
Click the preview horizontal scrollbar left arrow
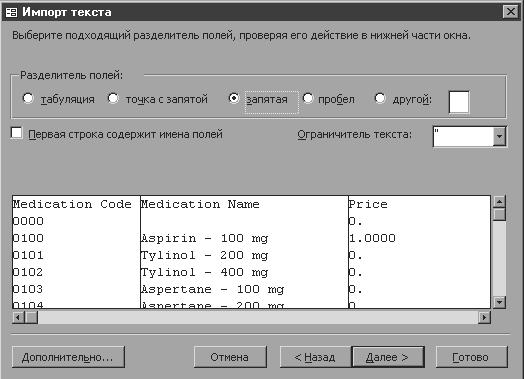[18, 317]
